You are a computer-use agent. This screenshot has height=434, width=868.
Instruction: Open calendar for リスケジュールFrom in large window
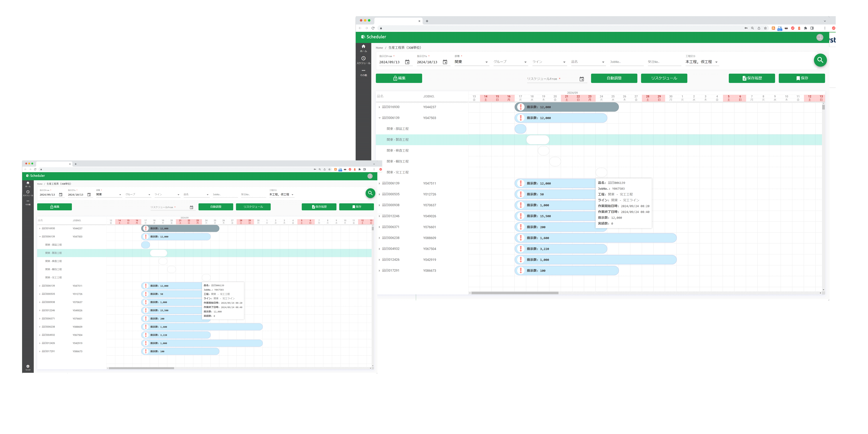tap(582, 79)
